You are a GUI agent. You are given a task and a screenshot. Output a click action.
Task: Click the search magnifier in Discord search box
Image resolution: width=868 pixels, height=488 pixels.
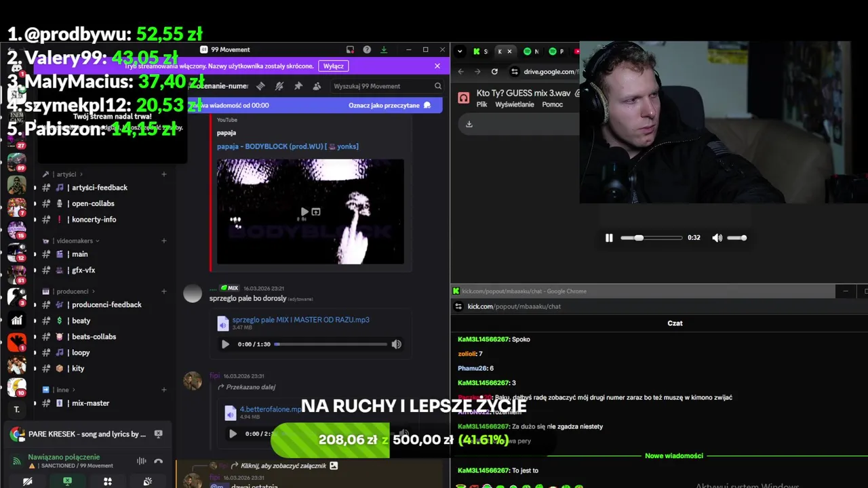[x=438, y=86]
